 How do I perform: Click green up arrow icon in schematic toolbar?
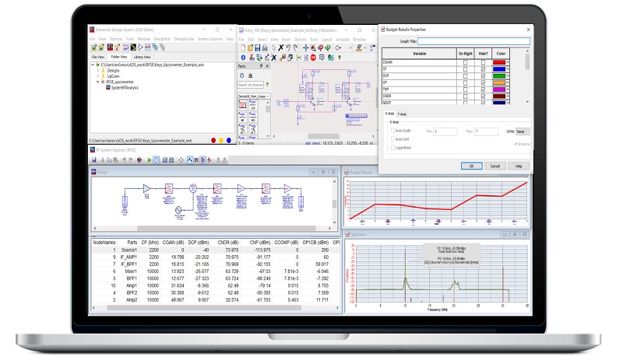(340, 58)
